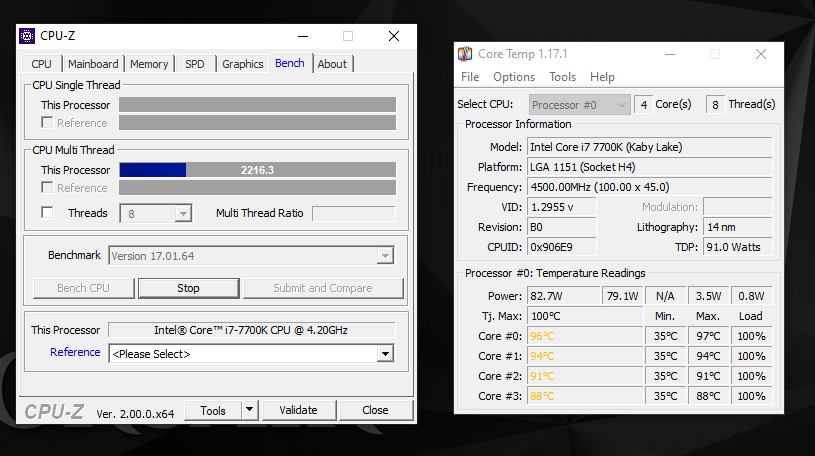This screenshot has height=456, width=815.
Task: Click Submit and Compare button
Action: 323,288
